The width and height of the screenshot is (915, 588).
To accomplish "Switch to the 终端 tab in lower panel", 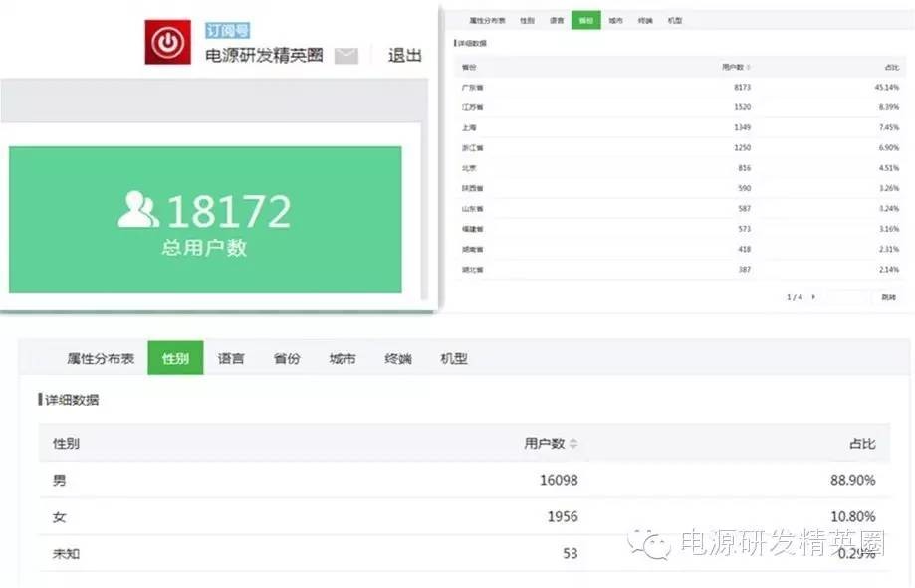I will 397,359.
